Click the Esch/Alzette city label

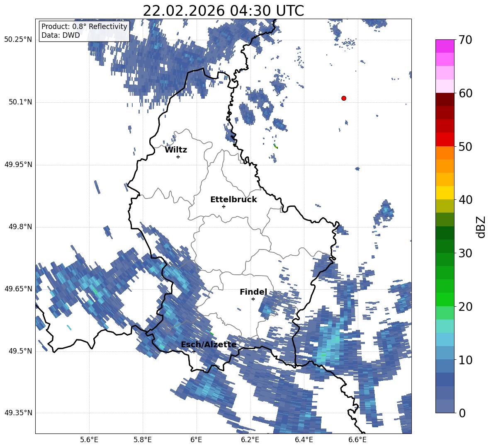(x=209, y=344)
